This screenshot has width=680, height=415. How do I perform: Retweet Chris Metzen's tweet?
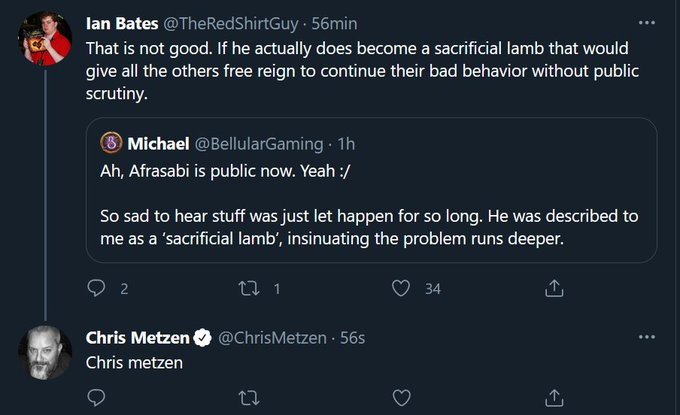click(250, 398)
